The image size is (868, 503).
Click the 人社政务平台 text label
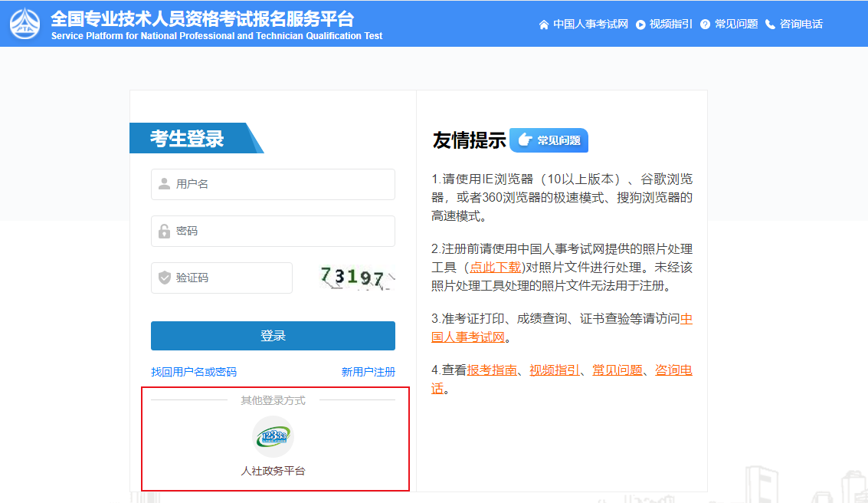point(273,471)
